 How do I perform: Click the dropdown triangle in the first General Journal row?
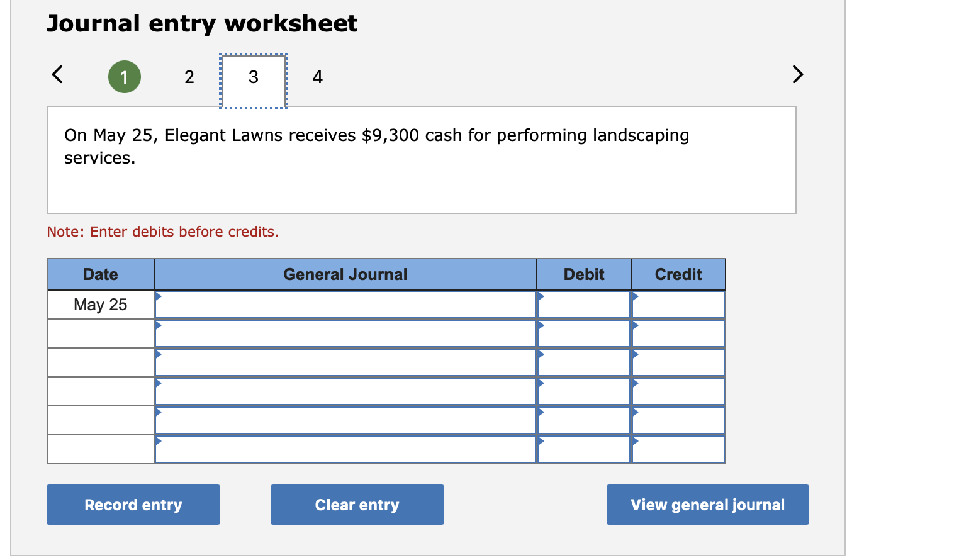click(159, 296)
